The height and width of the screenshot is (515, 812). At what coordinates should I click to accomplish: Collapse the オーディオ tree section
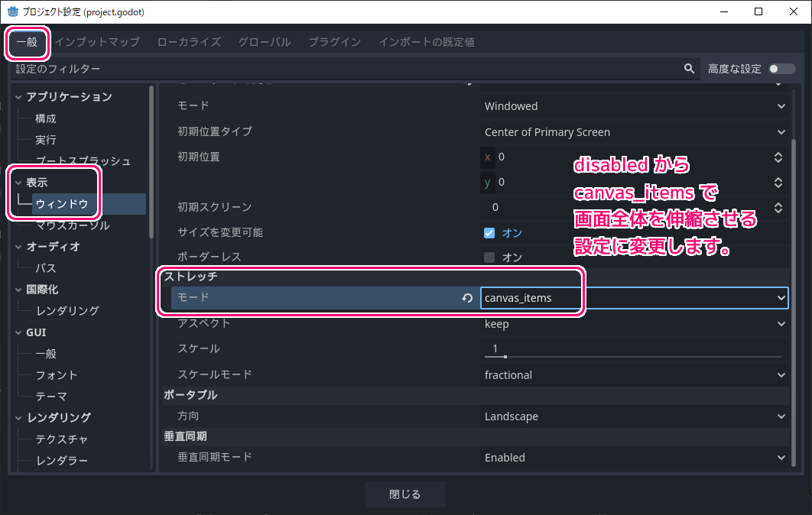(18, 247)
